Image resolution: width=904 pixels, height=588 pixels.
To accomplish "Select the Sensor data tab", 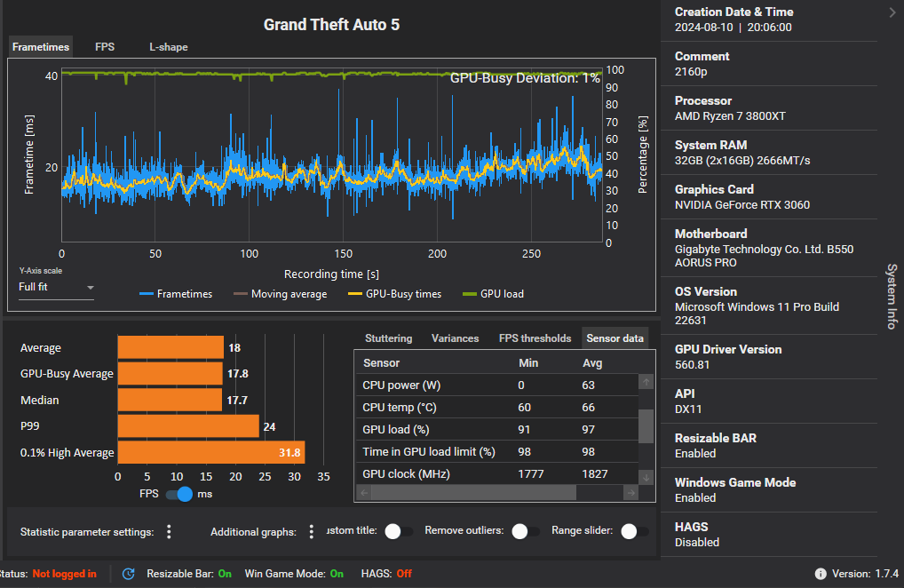I will pyautogui.click(x=615, y=338).
